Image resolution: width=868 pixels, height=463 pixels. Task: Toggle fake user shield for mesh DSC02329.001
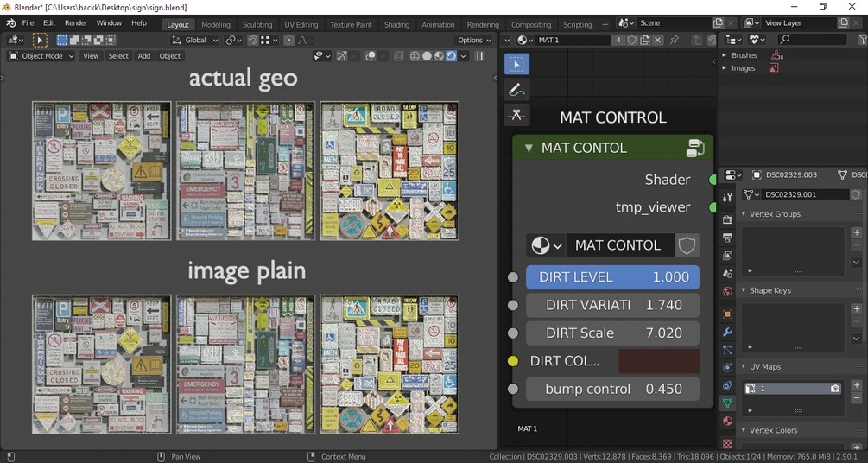coord(855,194)
